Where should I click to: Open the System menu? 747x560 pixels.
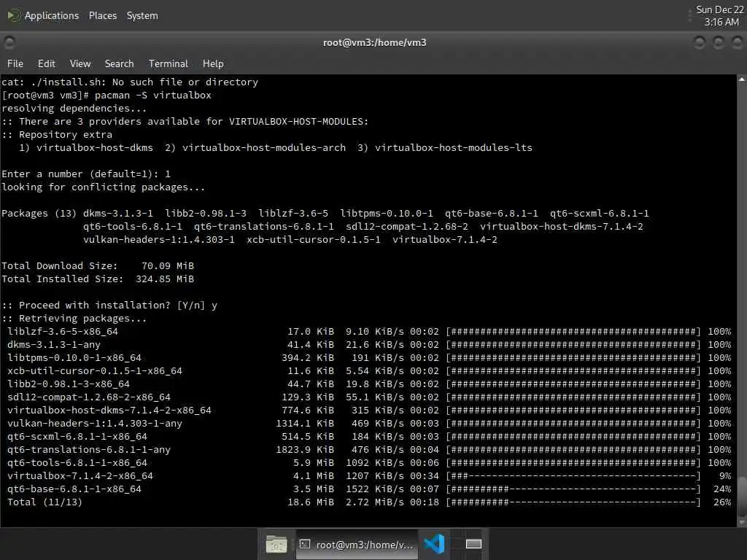pyautogui.click(x=142, y=16)
